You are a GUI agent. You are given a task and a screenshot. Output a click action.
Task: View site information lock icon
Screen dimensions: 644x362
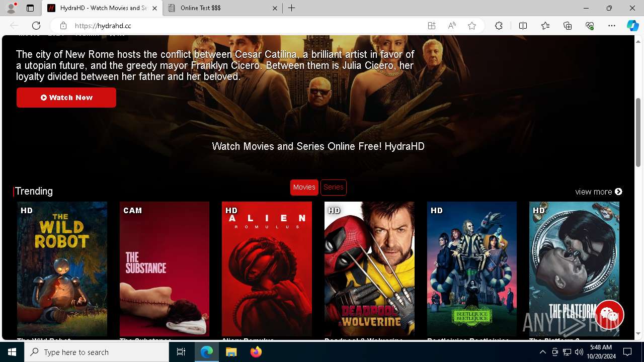coord(63,26)
